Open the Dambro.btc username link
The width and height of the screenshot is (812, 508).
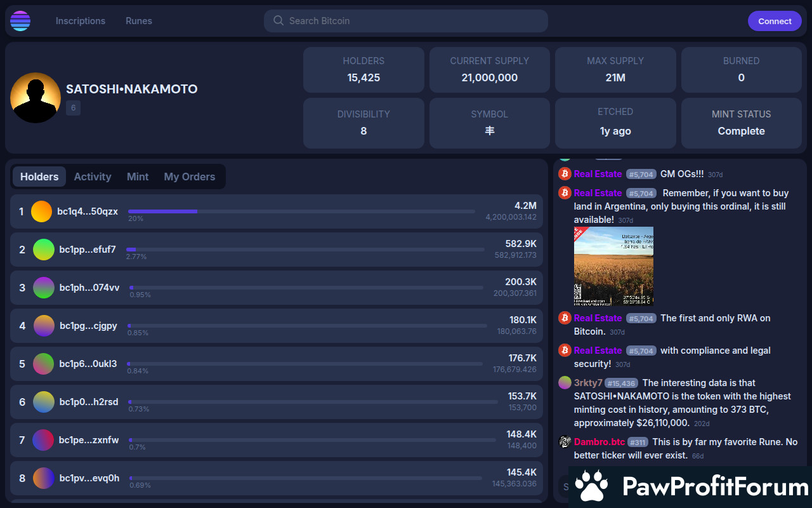pos(599,442)
